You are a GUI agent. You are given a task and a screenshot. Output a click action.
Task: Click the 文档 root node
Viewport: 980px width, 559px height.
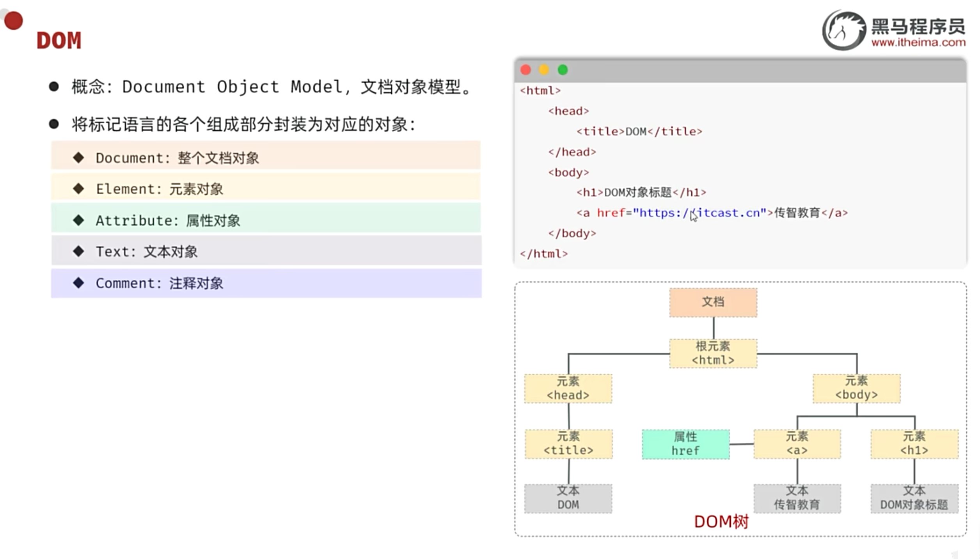(713, 302)
